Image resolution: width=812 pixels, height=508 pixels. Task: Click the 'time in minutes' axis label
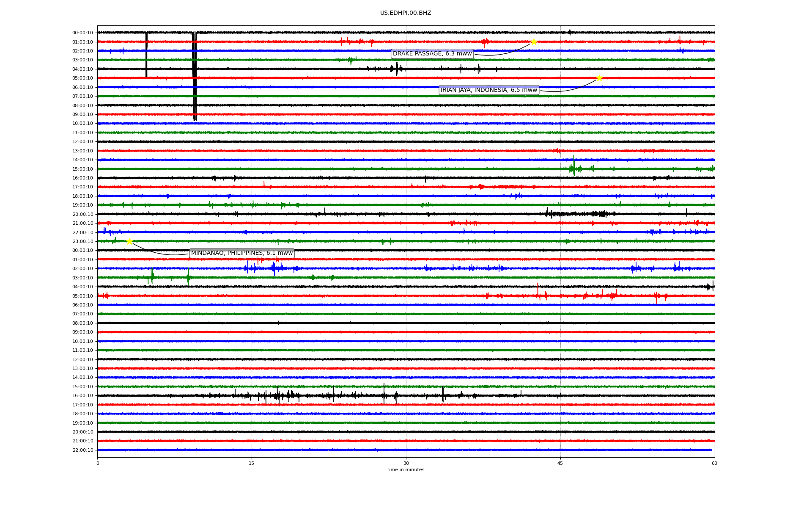[406, 470]
